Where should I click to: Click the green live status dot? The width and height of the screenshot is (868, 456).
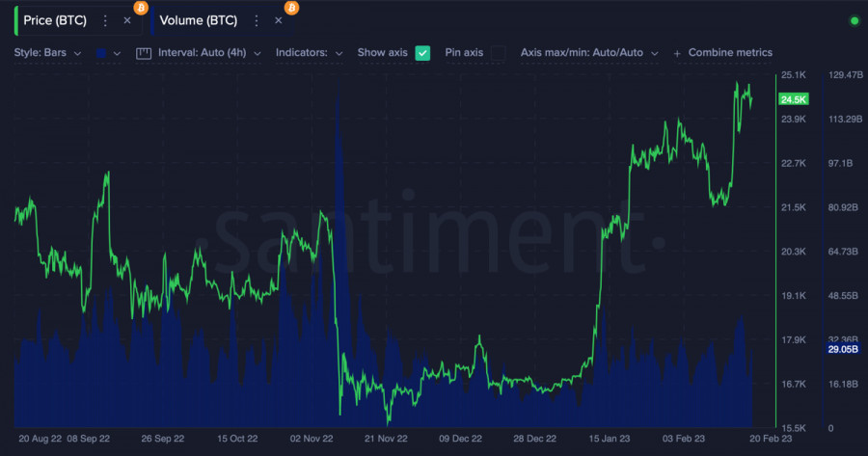click(854, 20)
